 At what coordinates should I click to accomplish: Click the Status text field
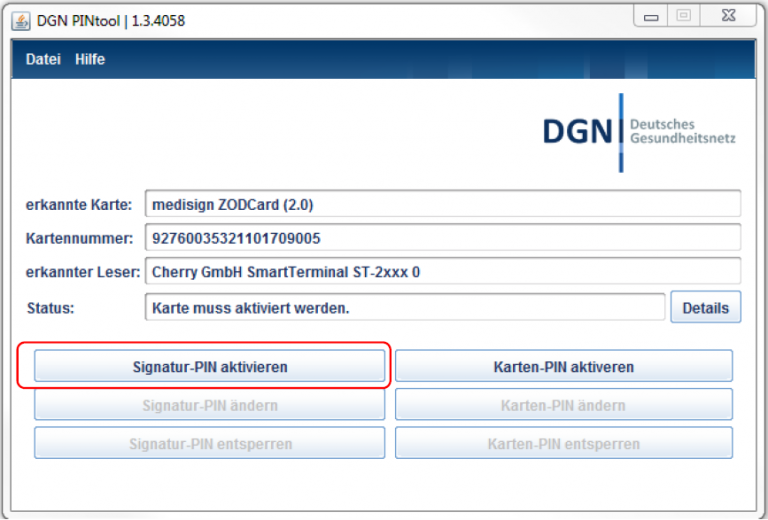click(x=405, y=307)
